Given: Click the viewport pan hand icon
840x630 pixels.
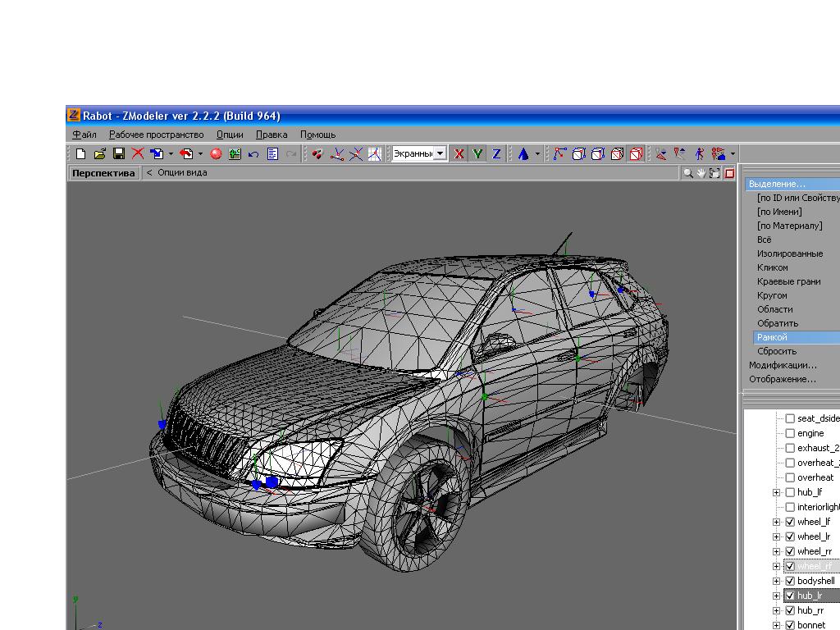Looking at the screenshot, I should 701,173.
